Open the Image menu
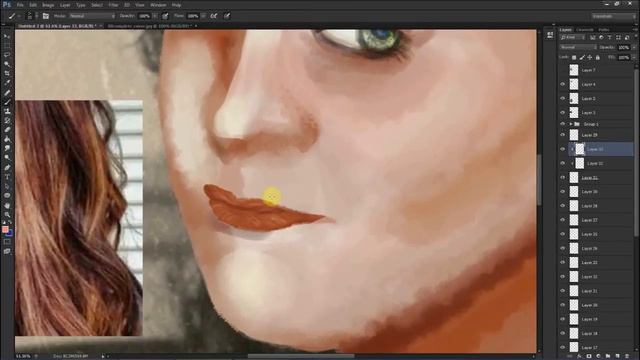This screenshot has width=640, height=360. [x=48, y=5]
